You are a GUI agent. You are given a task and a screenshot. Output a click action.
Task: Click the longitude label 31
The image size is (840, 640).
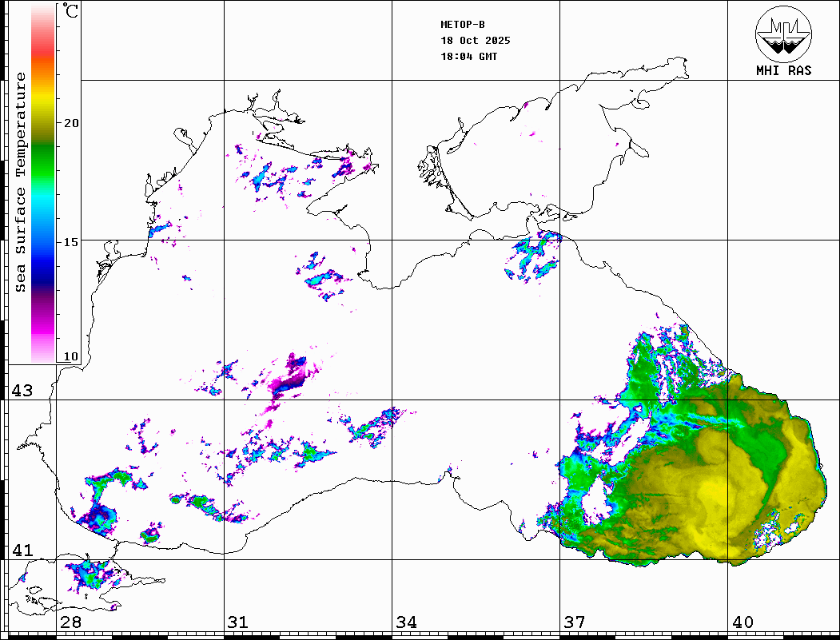coord(237,622)
